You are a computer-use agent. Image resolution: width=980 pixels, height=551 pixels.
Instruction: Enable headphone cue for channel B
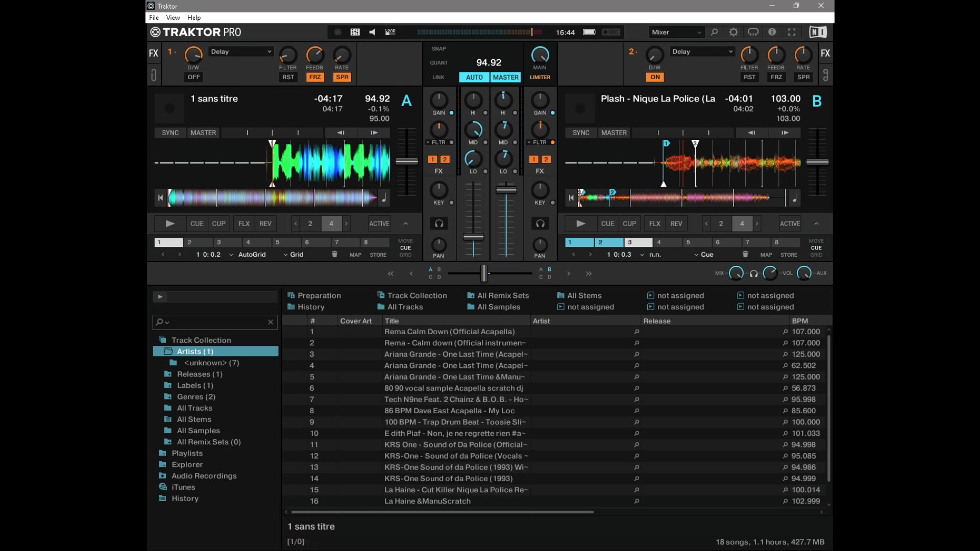(x=540, y=223)
